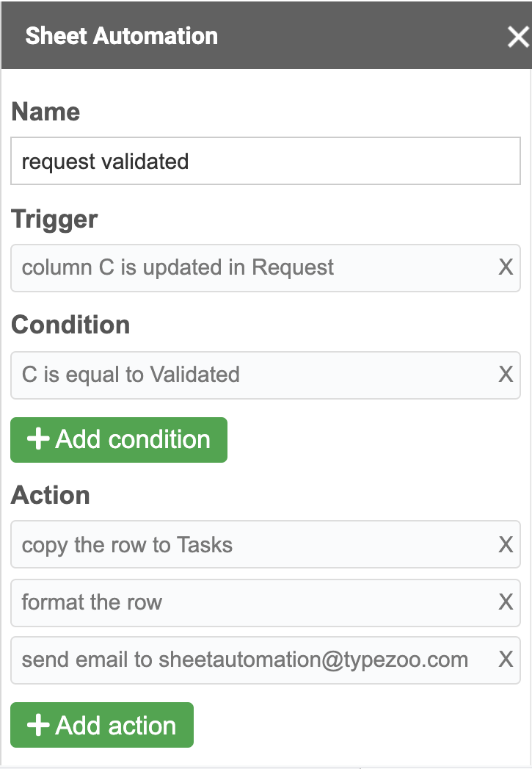Image resolution: width=532 pixels, height=769 pixels.
Task: Click the Sheet Automation panel title
Action: pos(121,37)
